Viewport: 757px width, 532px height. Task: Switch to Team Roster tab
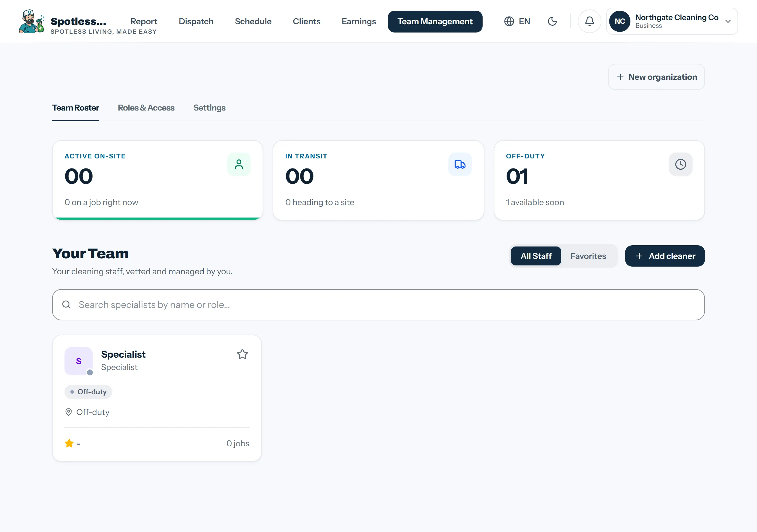(75, 108)
